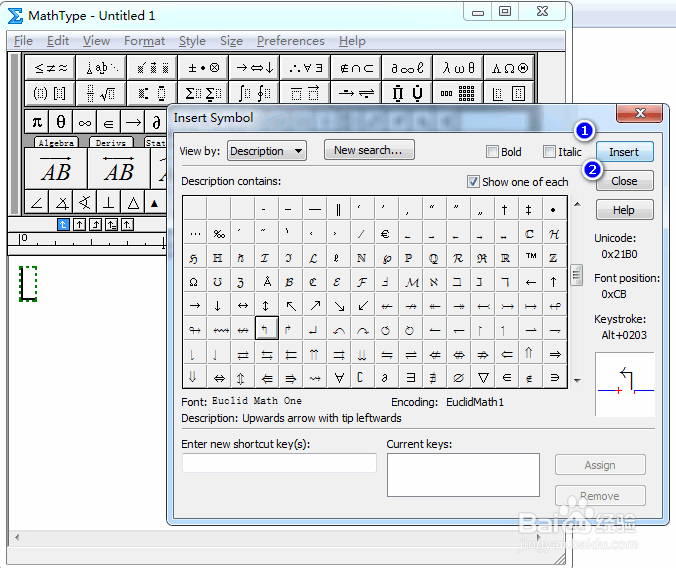
Task: Focus the Enter new shortcut key(s) field
Action: (279, 463)
